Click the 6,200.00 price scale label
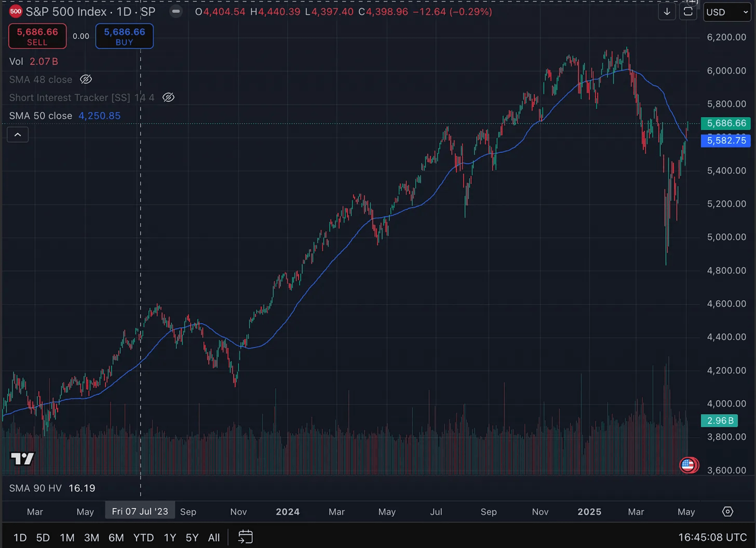Image resolution: width=756 pixels, height=548 pixels. coord(726,37)
